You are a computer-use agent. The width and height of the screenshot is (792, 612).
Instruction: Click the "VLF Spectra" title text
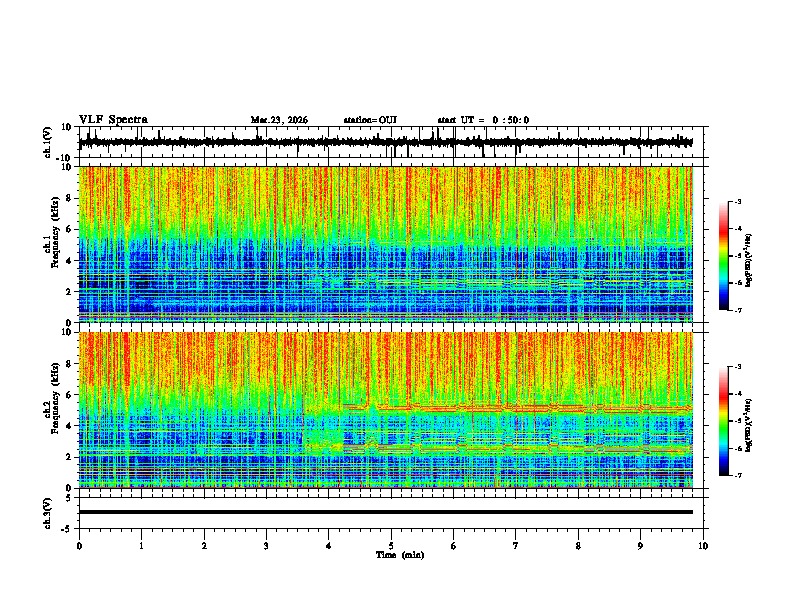[x=113, y=120]
